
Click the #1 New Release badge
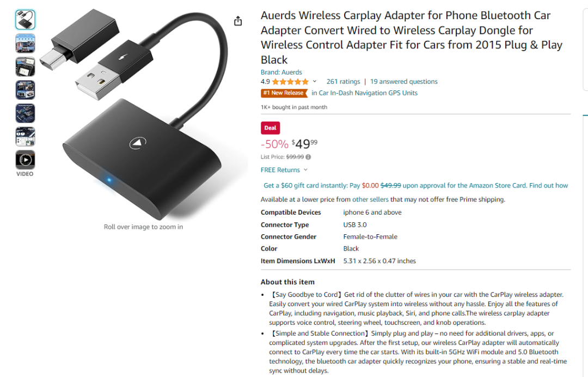pos(284,93)
